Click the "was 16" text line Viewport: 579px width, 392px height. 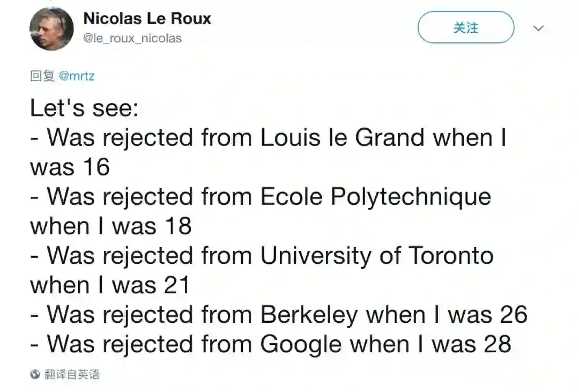tap(70, 167)
